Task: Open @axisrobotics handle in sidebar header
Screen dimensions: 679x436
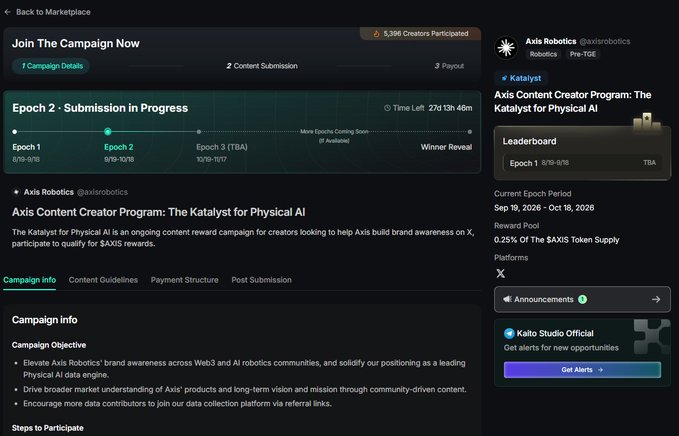Action: coord(605,42)
